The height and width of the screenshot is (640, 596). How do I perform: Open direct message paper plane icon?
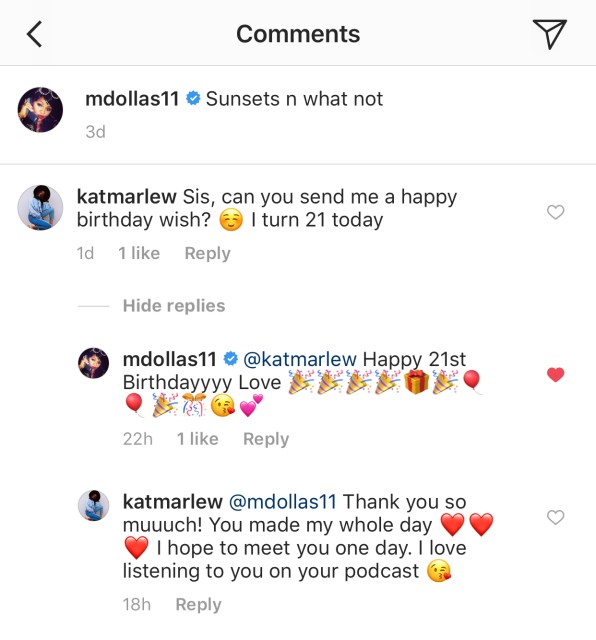(549, 34)
